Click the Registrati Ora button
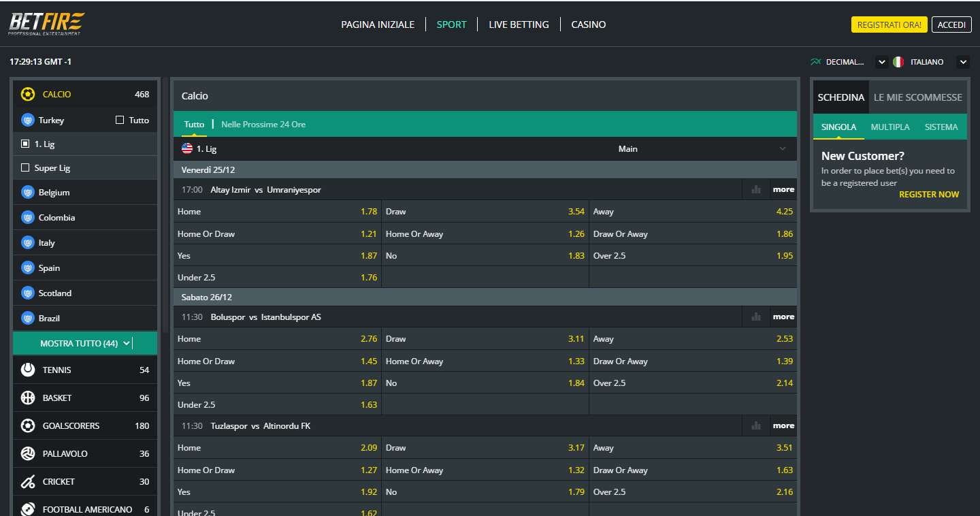Screen dimensions: 980x516 tap(889, 25)
